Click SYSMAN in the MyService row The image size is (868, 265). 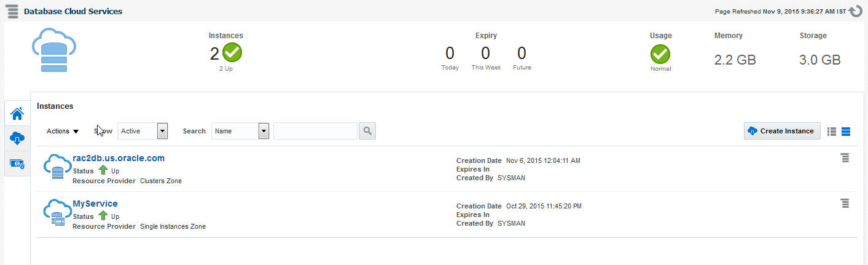click(511, 223)
